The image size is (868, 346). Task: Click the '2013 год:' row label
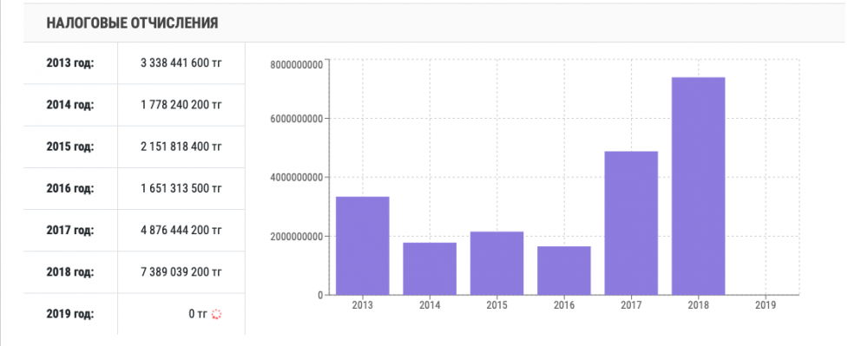pyautogui.click(x=70, y=63)
